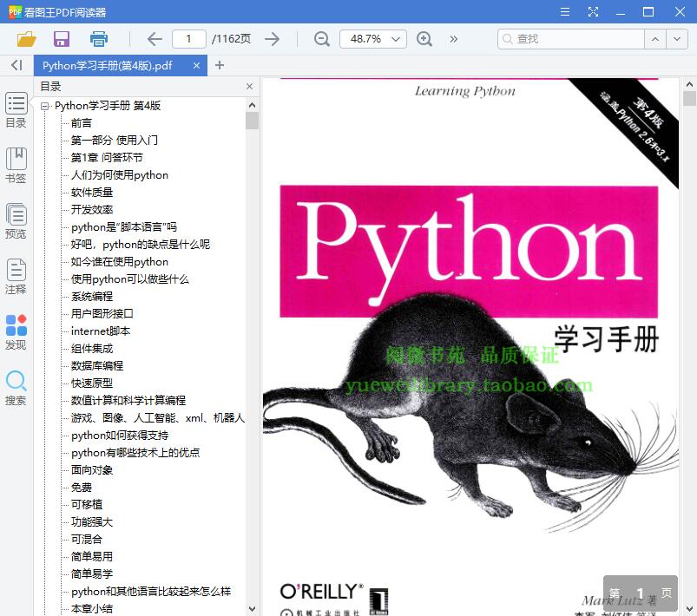Open outline entry 软件质量
The height and width of the screenshot is (616, 697).
pos(92,193)
